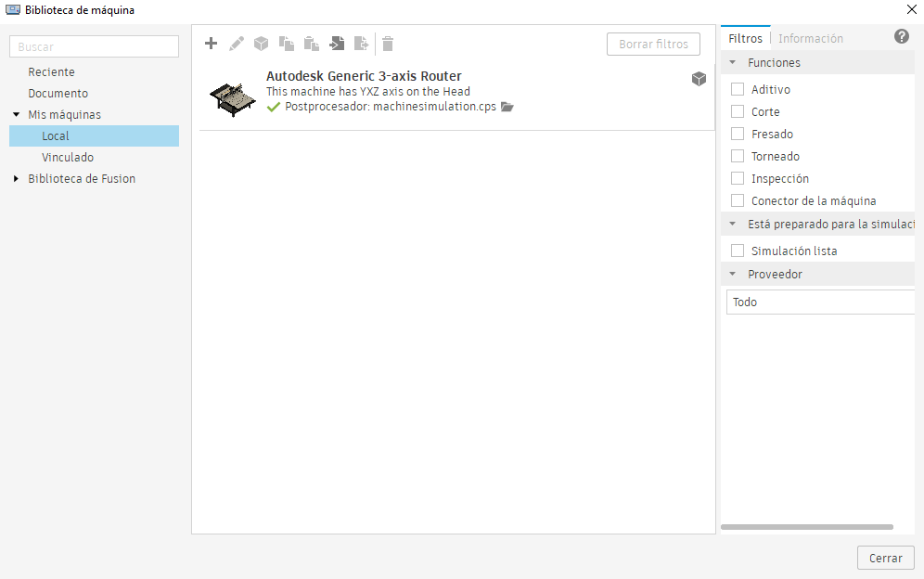The width and height of the screenshot is (924, 579).
Task: Close the Biblioteca de máquina dialog window
Action: (912, 9)
